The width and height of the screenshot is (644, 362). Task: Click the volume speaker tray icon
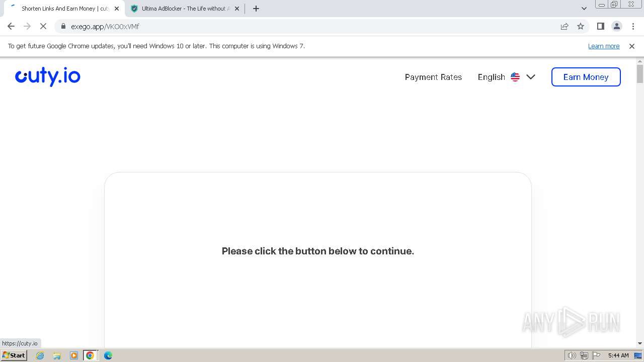pos(572,355)
